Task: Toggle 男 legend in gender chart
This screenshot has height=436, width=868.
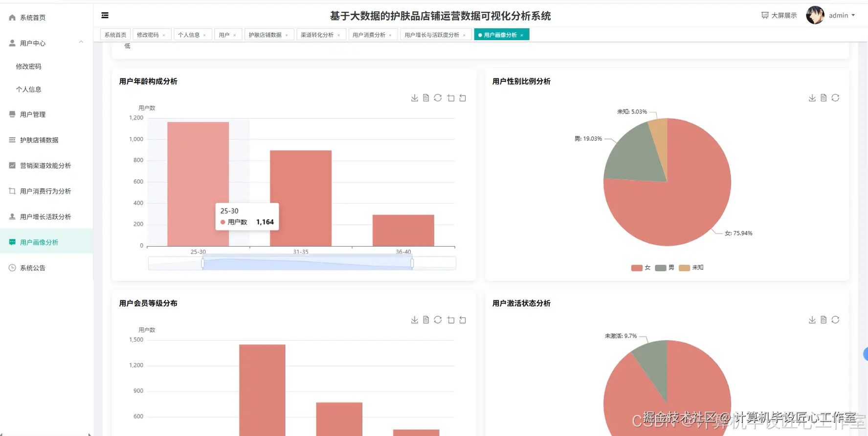Action: (x=665, y=268)
